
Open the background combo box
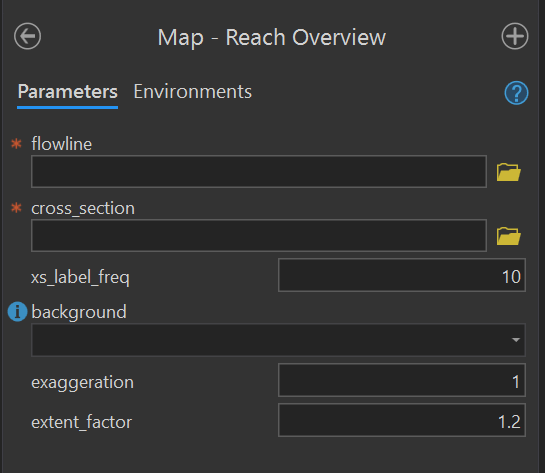278,340
